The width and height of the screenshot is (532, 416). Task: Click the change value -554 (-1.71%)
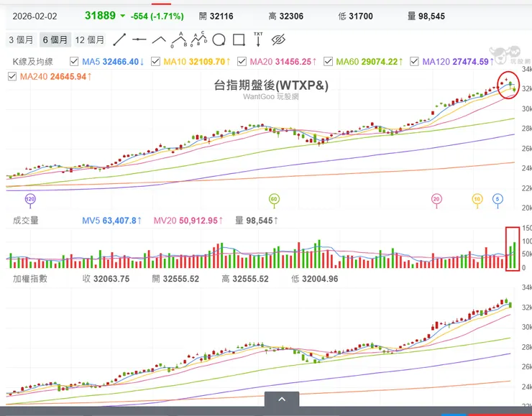click(x=157, y=17)
